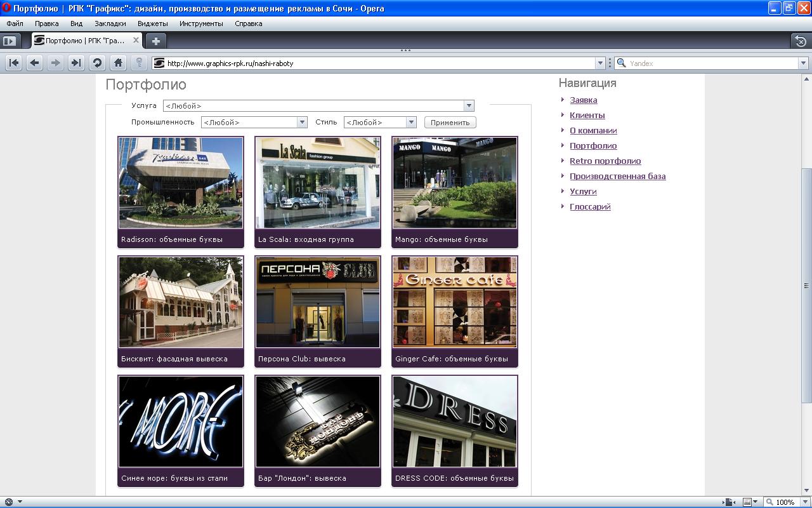Click caption 'Ginger Cafe: объемные буквы'
Screen dimensions: 812x508
tap(452, 359)
